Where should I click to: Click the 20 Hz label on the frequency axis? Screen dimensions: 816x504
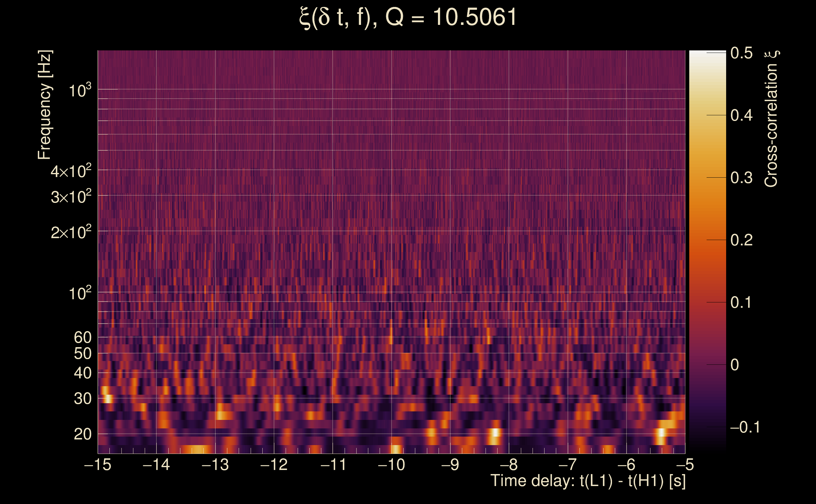tap(82, 434)
